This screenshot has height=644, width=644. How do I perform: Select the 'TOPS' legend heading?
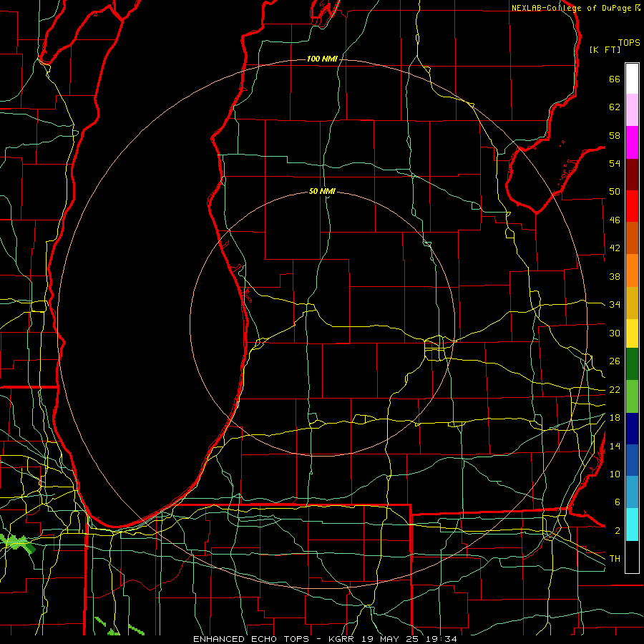pyautogui.click(x=629, y=42)
